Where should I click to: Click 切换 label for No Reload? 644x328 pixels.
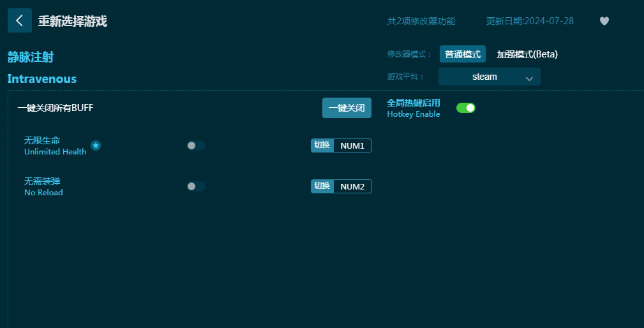pyautogui.click(x=322, y=186)
